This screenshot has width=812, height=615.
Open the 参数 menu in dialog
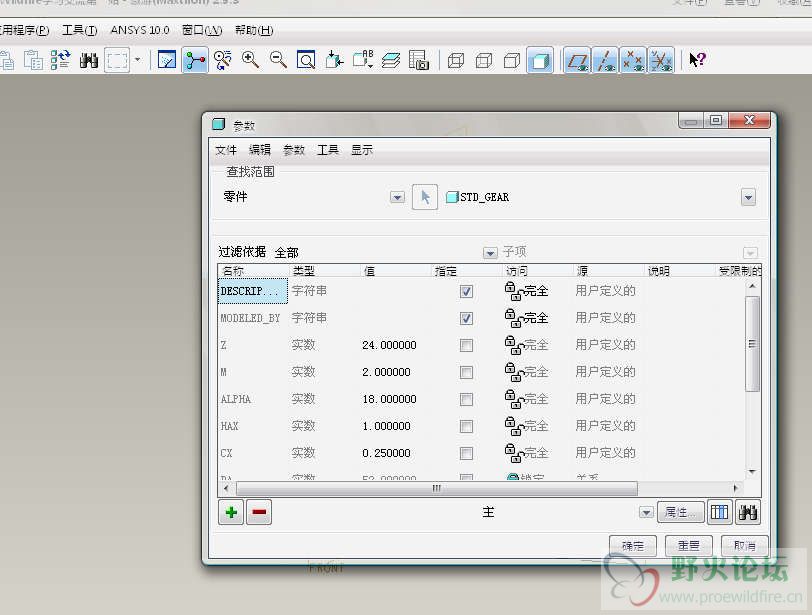click(294, 150)
